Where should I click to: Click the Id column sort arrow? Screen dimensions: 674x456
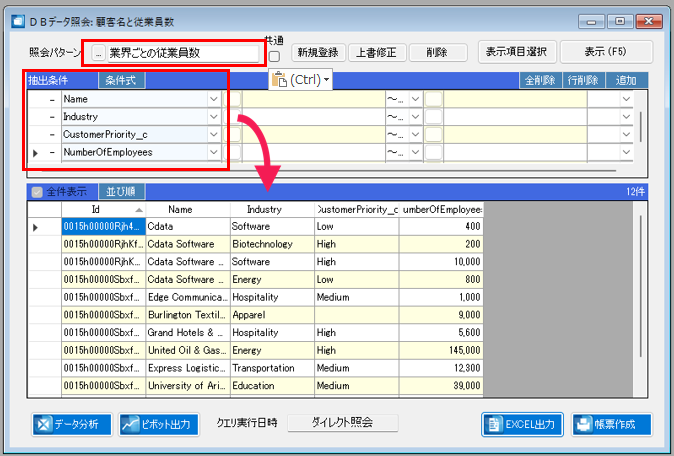(x=139, y=210)
